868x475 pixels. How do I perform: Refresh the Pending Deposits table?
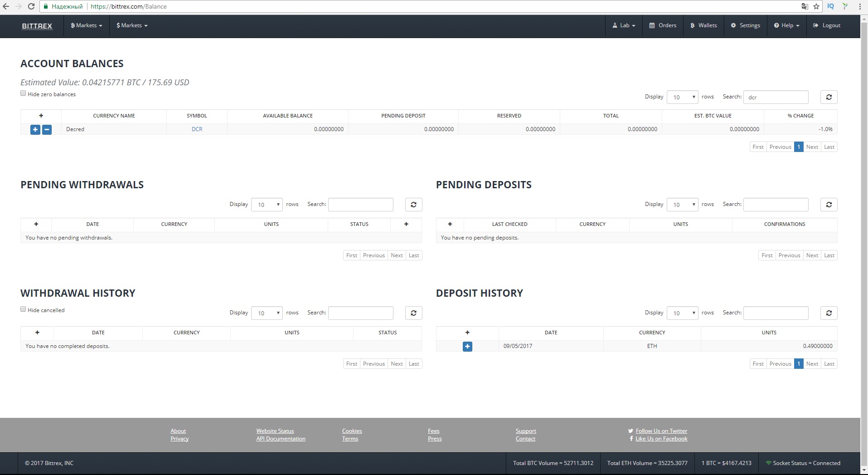click(x=829, y=205)
